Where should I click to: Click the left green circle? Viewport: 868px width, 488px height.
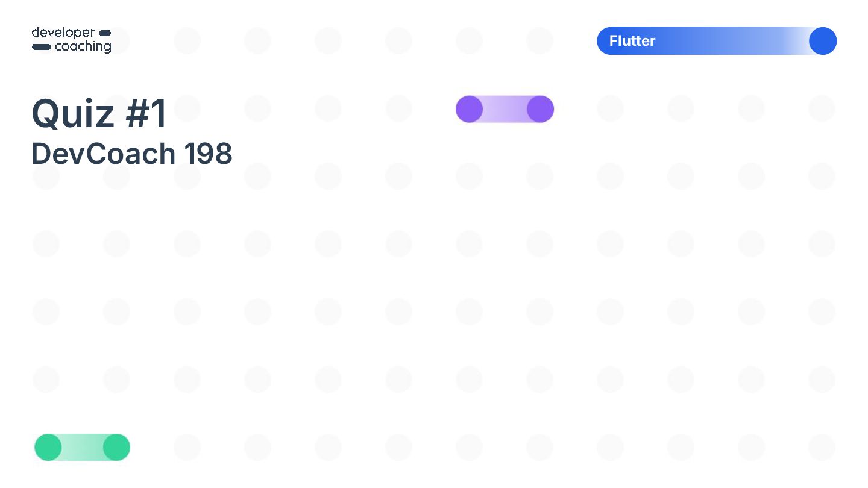(x=48, y=448)
